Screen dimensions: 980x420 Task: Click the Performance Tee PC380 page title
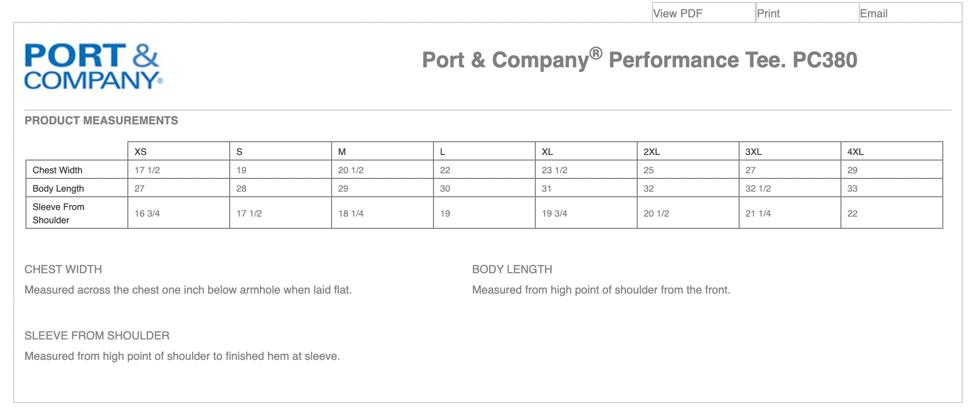(x=639, y=60)
